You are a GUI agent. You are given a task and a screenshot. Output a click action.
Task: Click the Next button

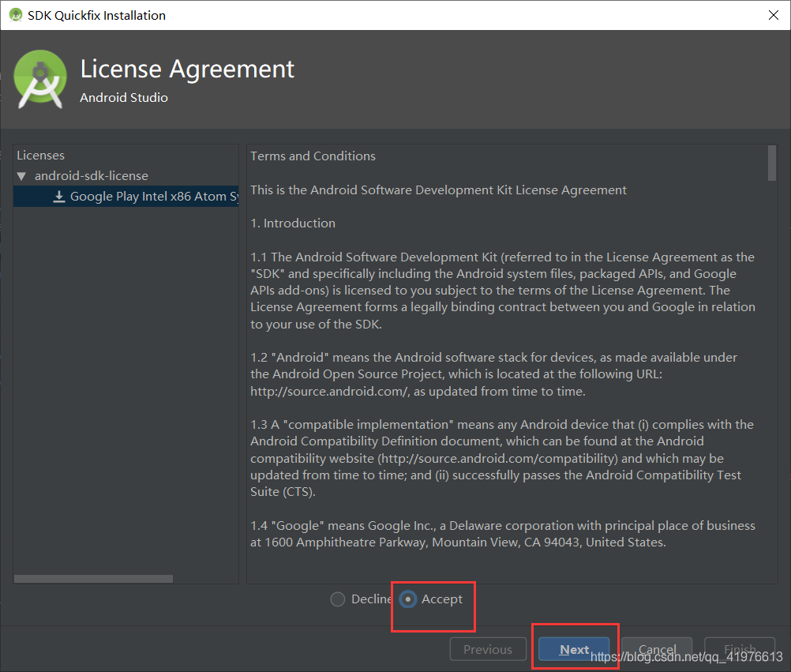(574, 650)
